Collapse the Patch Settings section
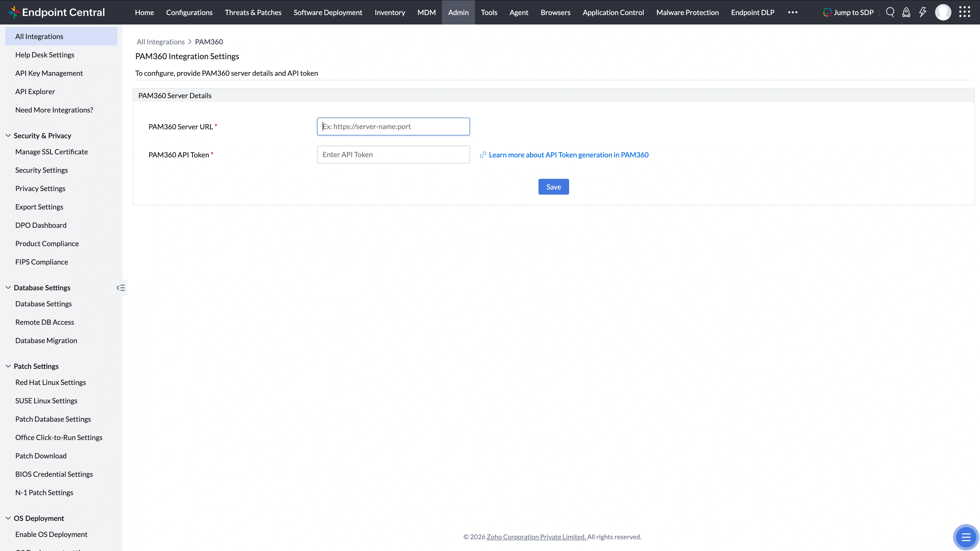Viewport: 980px width, 551px height. tap(8, 366)
